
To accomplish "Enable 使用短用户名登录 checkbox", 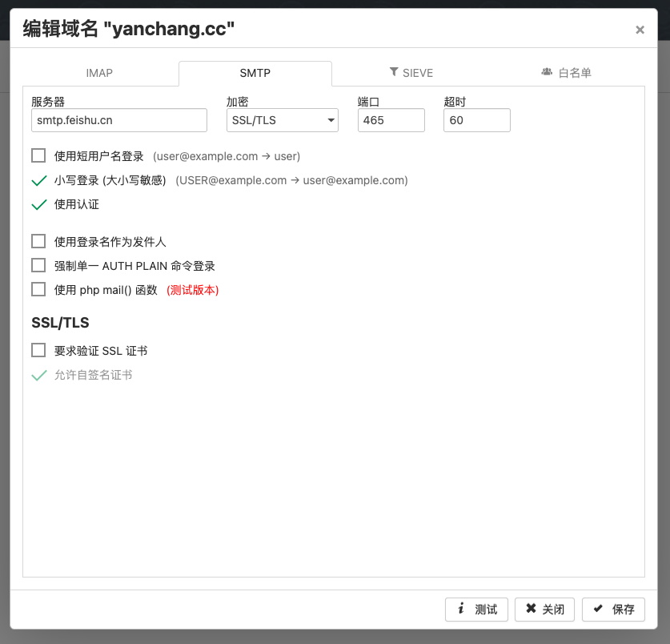I will (x=38, y=155).
